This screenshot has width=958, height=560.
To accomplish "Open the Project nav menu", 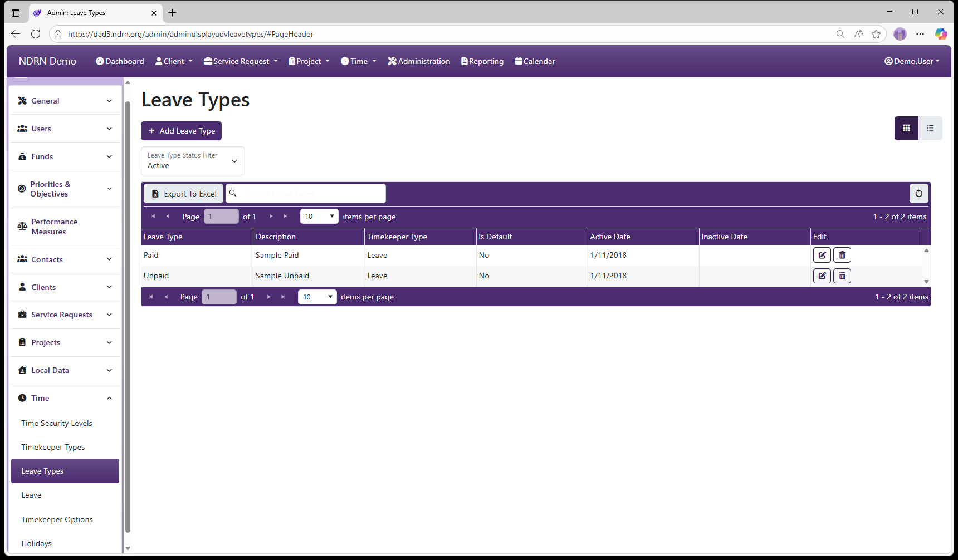I will [x=309, y=61].
